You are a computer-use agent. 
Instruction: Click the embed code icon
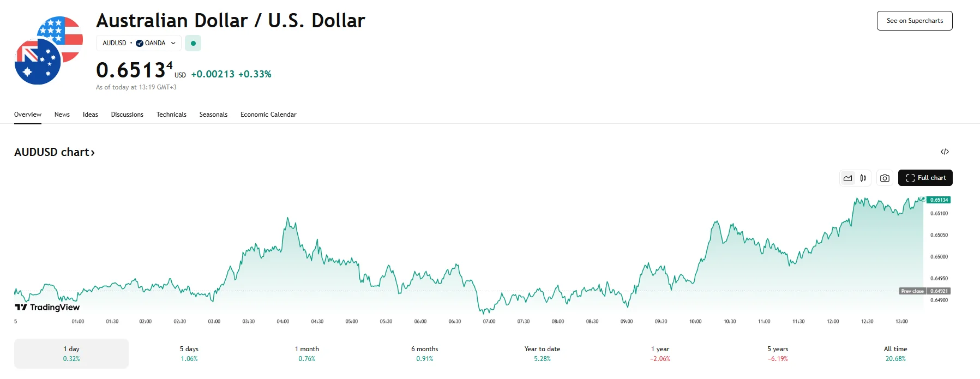945,152
